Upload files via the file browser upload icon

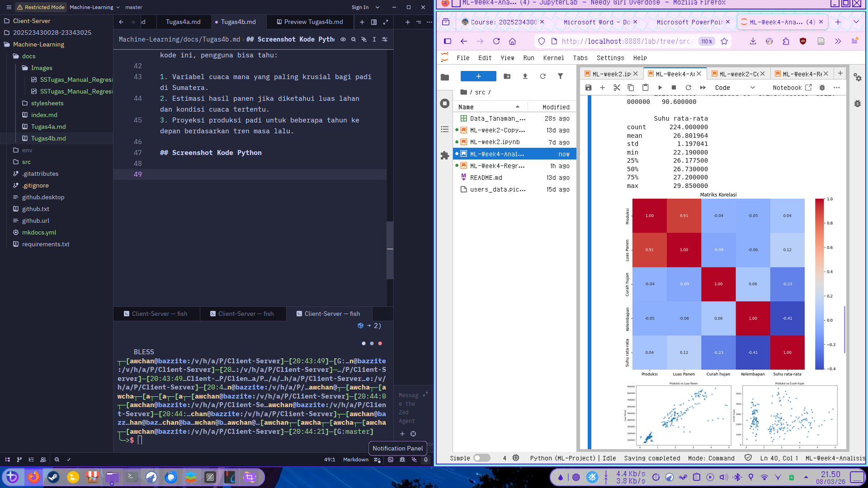coord(525,76)
